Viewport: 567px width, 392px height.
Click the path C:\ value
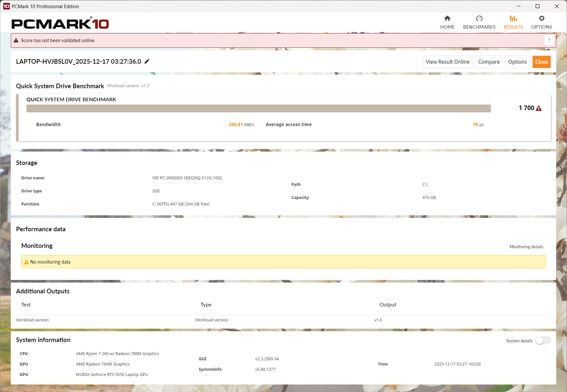425,185
